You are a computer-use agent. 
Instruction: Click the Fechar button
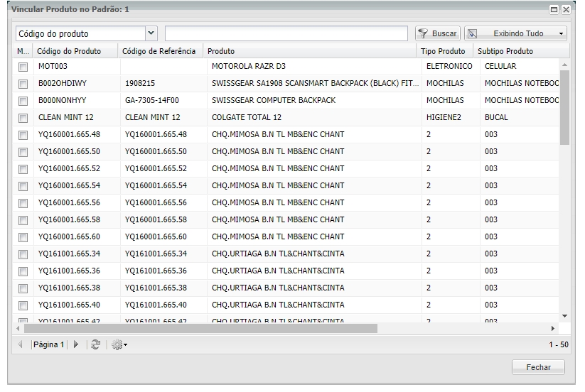[x=538, y=367]
